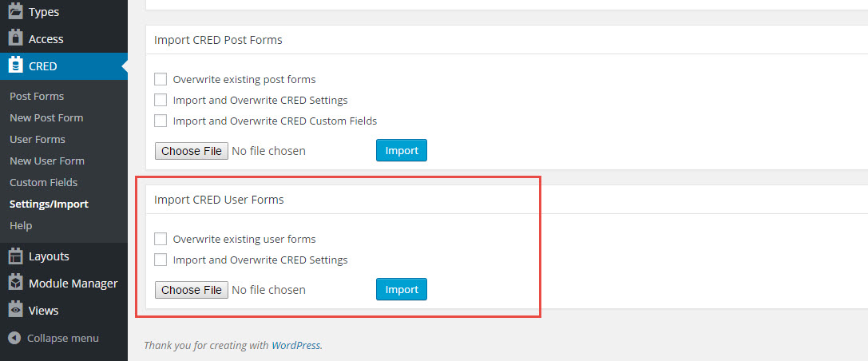Click the Import CRED Post Forms heading
Screen dimensions: 868x361
(x=218, y=40)
